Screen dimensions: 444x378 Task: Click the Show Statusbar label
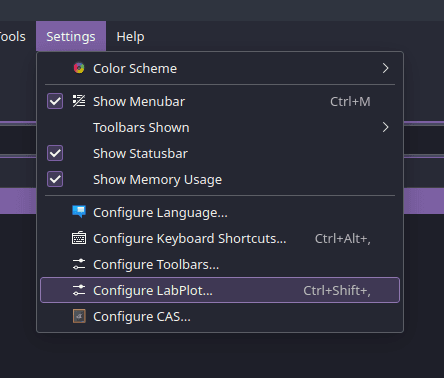140,154
